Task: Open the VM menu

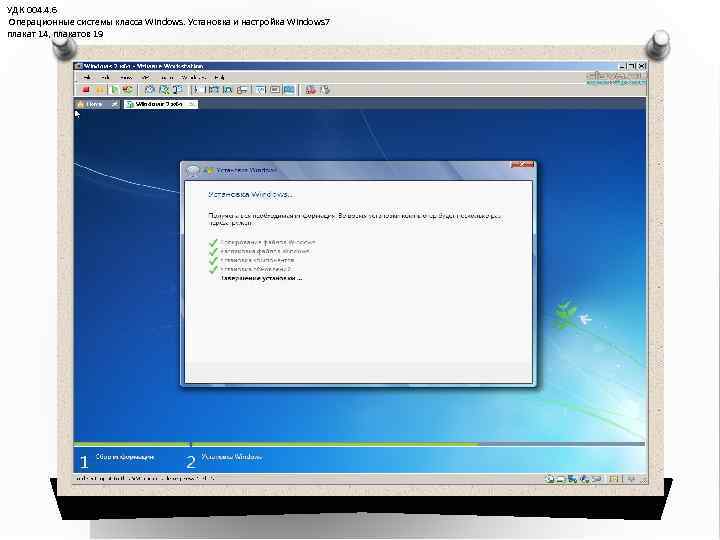Action: pos(146,77)
